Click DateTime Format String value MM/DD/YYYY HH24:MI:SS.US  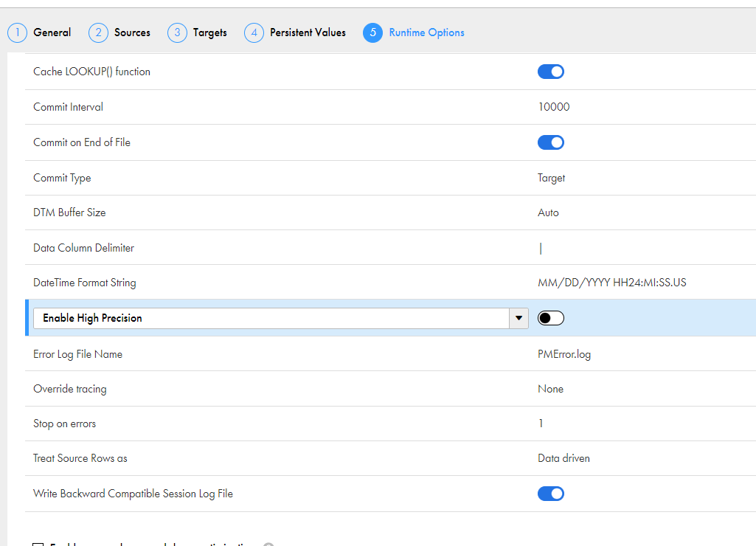[612, 283]
